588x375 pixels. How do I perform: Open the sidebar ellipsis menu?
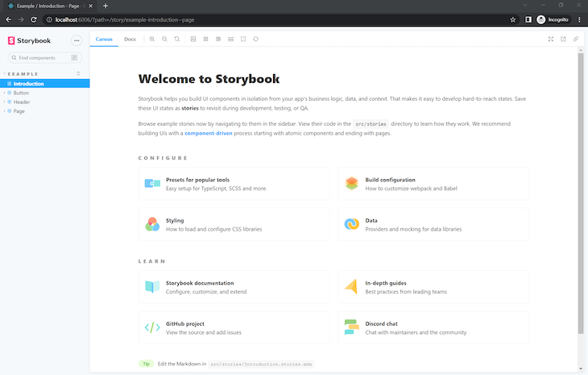click(x=77, y=40)
